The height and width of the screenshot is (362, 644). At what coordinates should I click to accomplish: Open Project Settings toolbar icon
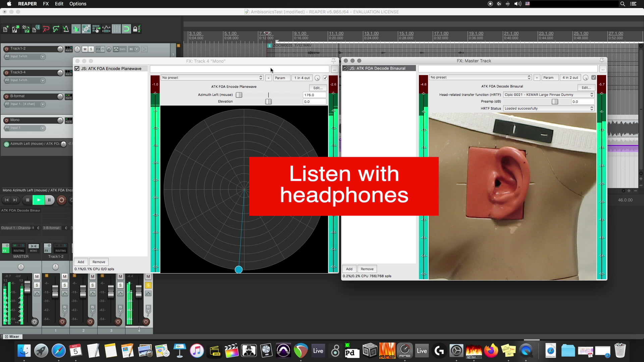(x=36, y=29)
